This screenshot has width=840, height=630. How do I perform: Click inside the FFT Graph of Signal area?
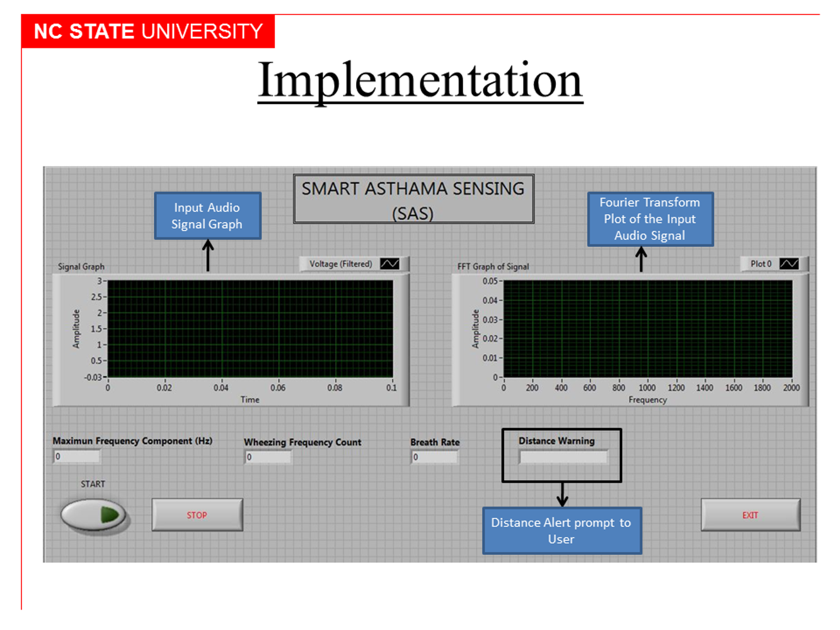click(646, 328)
